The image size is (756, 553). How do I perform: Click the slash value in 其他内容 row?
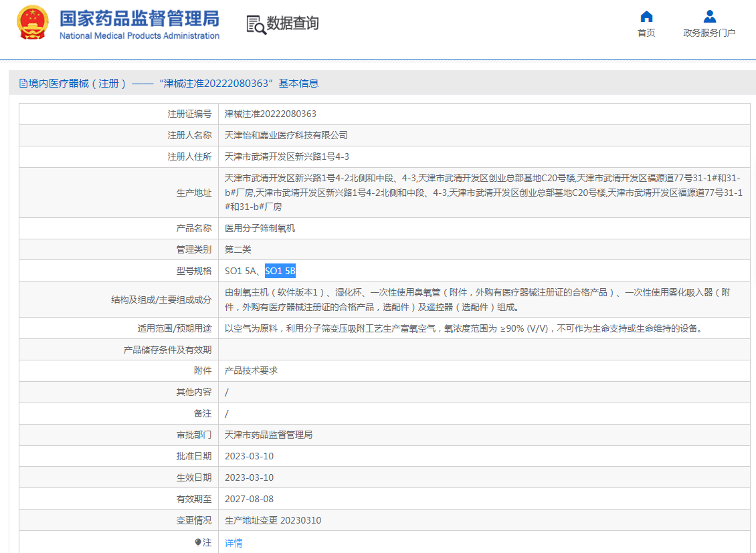click(227, 393)
